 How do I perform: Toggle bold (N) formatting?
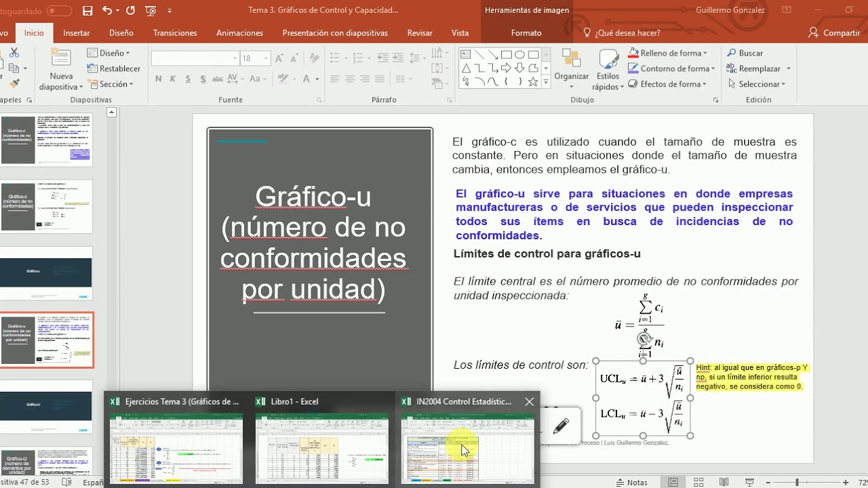pyautogui.click(x=158, y=79)
